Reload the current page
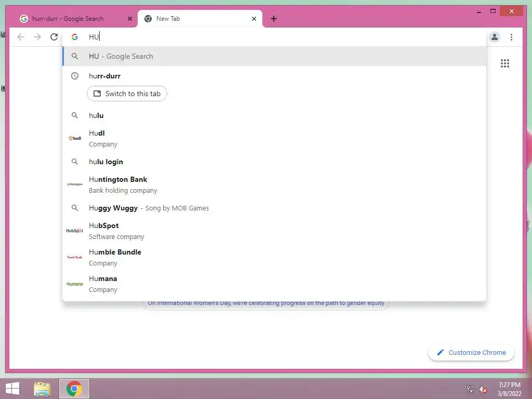Viewport: 532px width, 399px height. pos(54,37)
